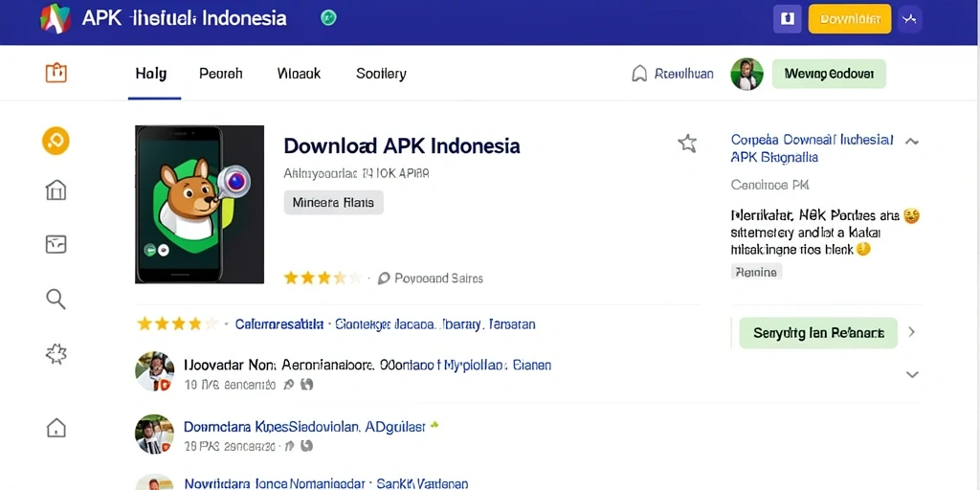Click the four-star reviews rating row

click(x=177, y=323)
